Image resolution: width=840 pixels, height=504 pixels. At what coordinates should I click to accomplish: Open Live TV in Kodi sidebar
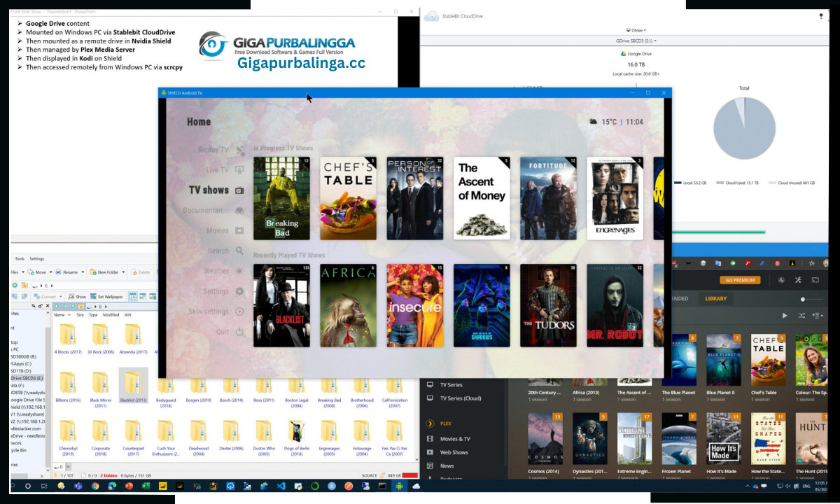[224, 169]
